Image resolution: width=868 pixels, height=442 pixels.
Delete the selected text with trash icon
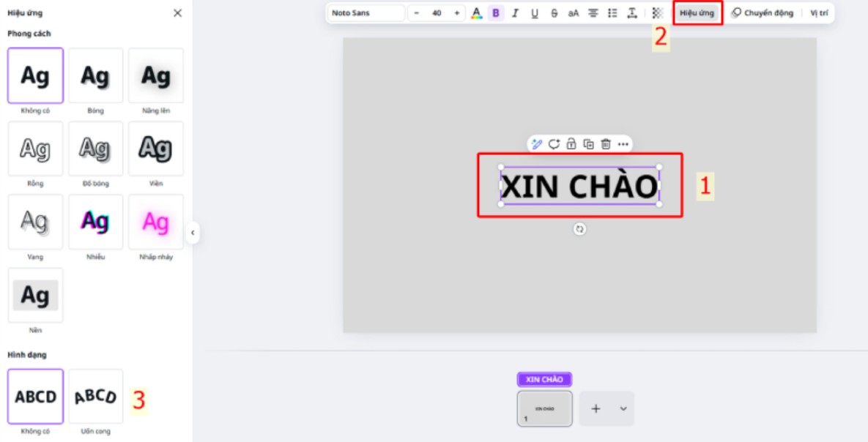[606, 144]
